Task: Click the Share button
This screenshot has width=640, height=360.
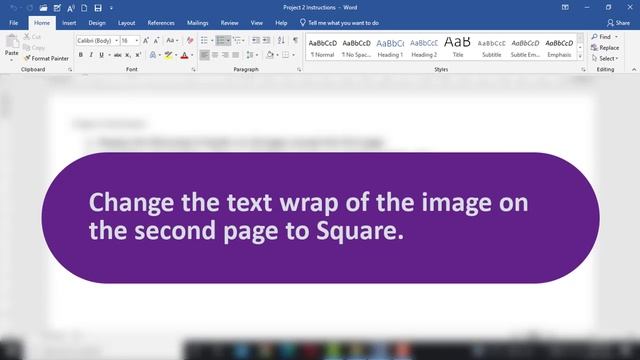Action: pyautogui.click(x=618, y=23)
